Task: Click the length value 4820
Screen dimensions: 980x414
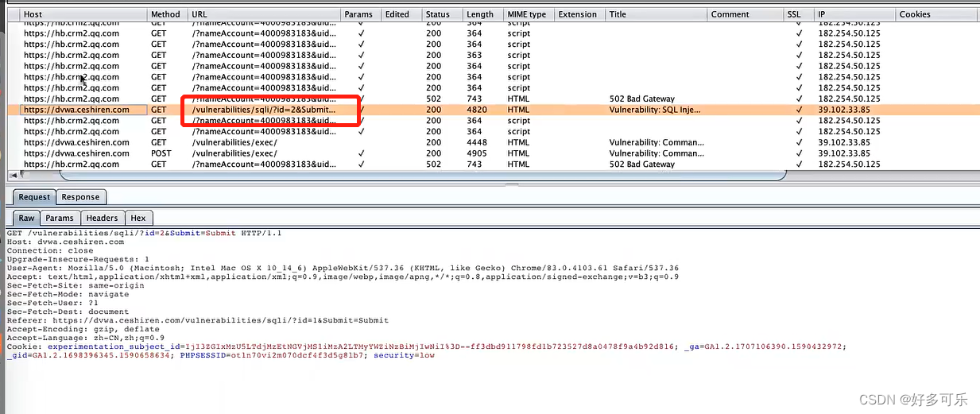Action: pyautogui.click(x=476, y=110)
